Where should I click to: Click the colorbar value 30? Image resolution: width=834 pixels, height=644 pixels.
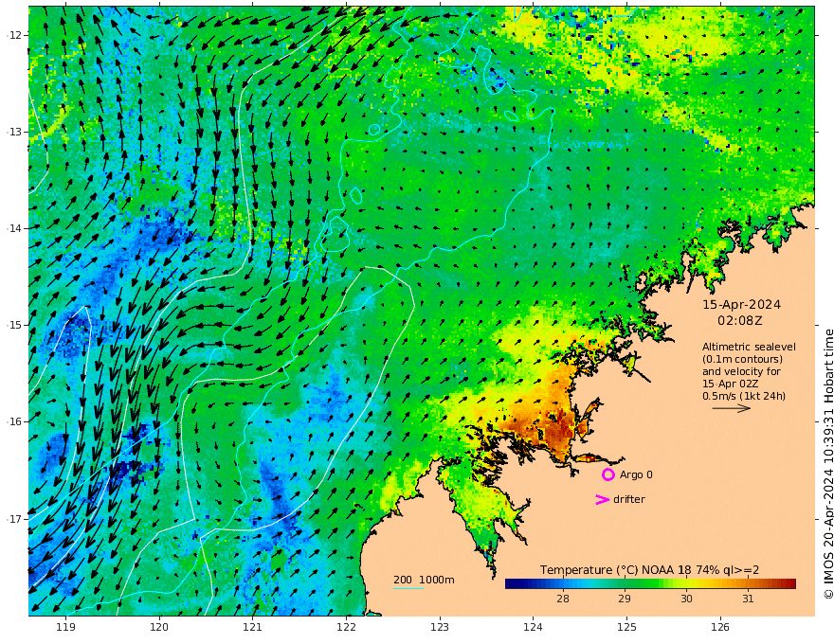(686, 599)
